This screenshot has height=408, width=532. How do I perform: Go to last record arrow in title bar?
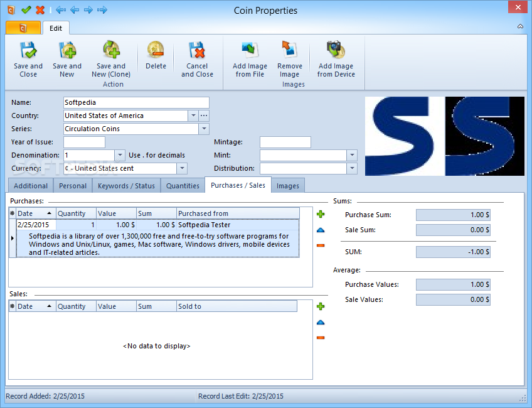coord(102,10)
